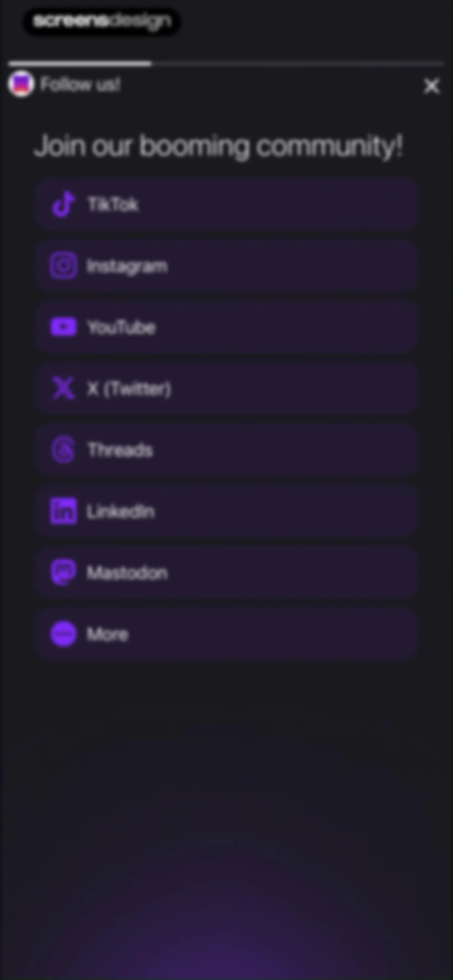Image resolution: width=453 pixels, height=980 pixels.
Task: Click the LinkedIn logo icon
Action: pos(64,511)
